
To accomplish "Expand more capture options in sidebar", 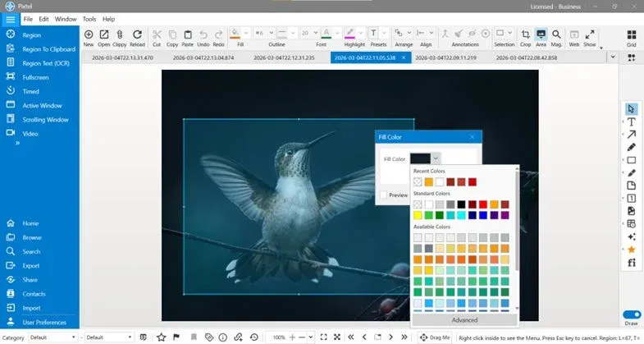I will [18, 143].
